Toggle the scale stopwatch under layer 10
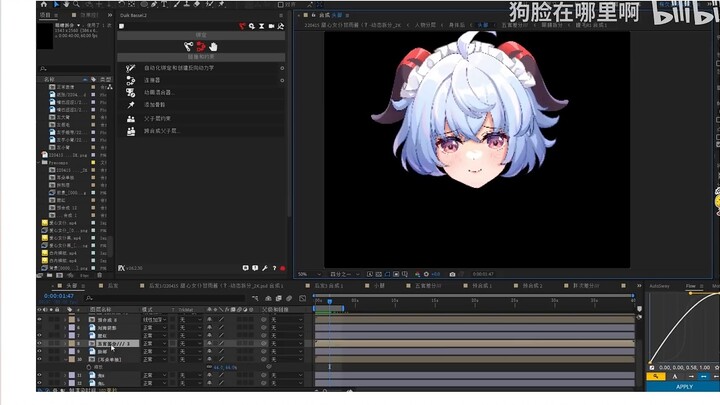The height and width of the screenshot is (405, 720). click(x=89, y=367)
